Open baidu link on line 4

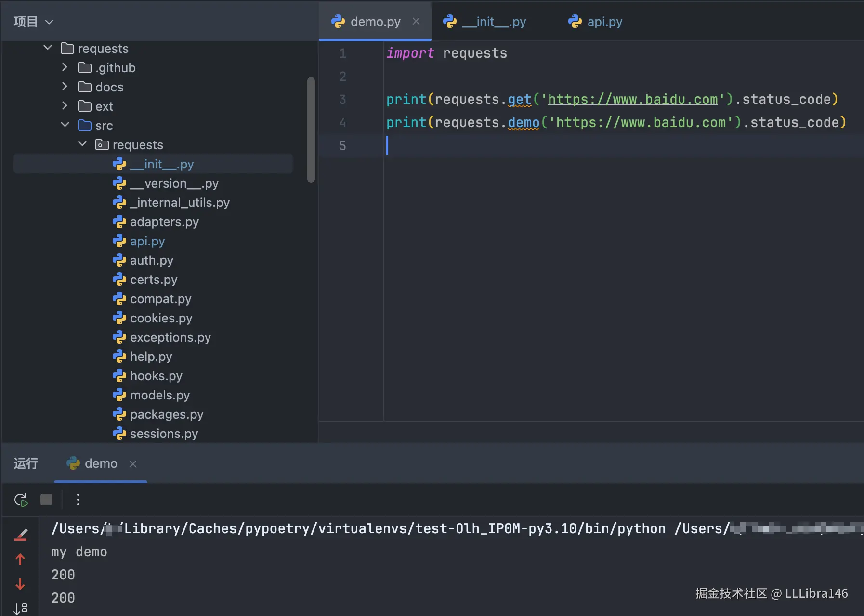click(641, 123)
